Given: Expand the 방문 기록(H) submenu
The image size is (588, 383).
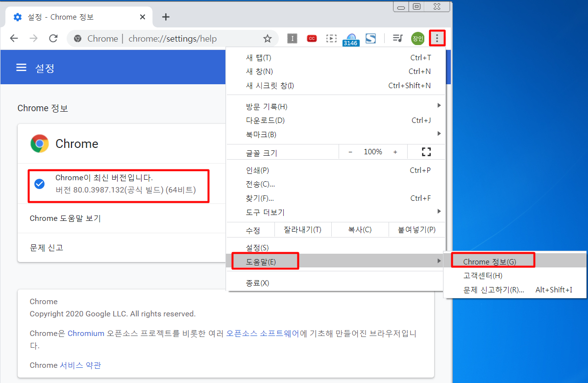Looking at the screenshot, I should (336, 106).
